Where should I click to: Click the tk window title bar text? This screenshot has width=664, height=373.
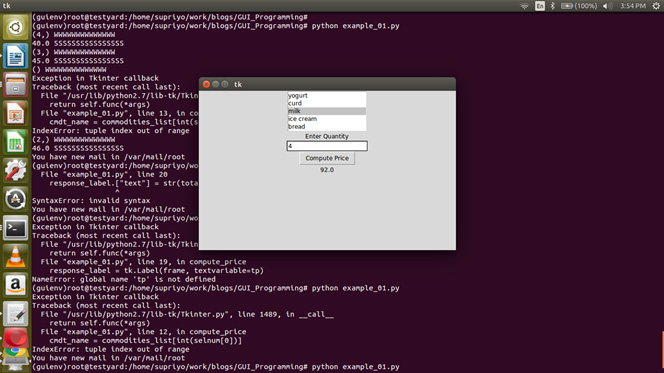click(x=238, y=84)
